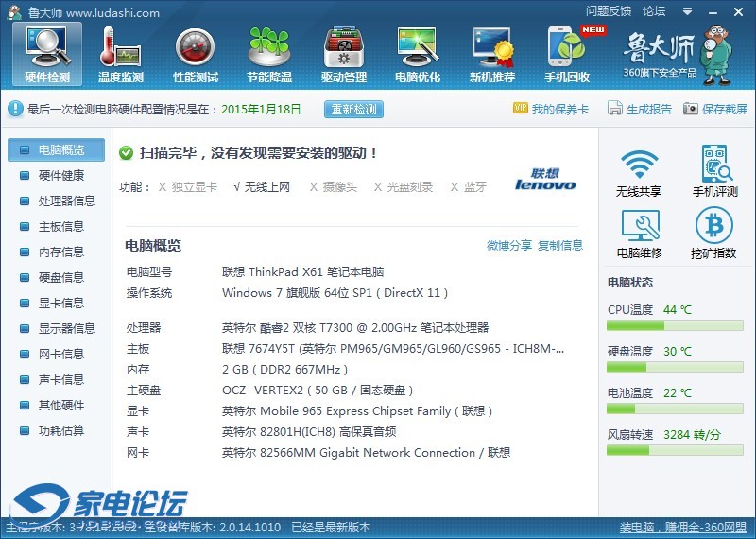Click the 风扇转速 progress bar
756x539 pixels.
675,451
